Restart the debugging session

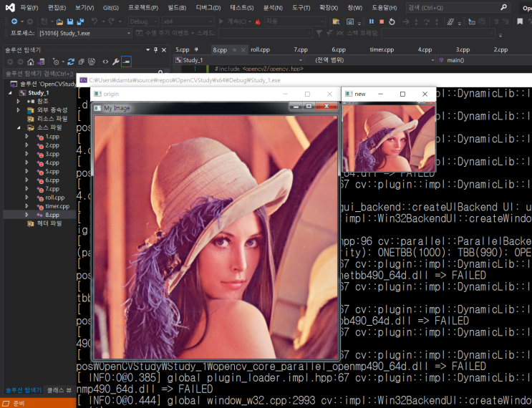click(392, 21)
